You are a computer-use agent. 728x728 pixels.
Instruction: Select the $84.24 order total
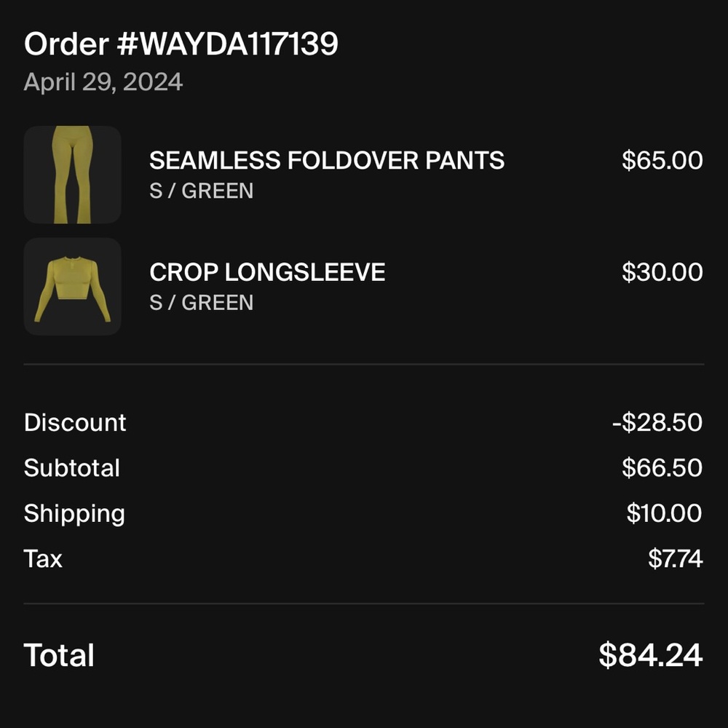point(650,655)
